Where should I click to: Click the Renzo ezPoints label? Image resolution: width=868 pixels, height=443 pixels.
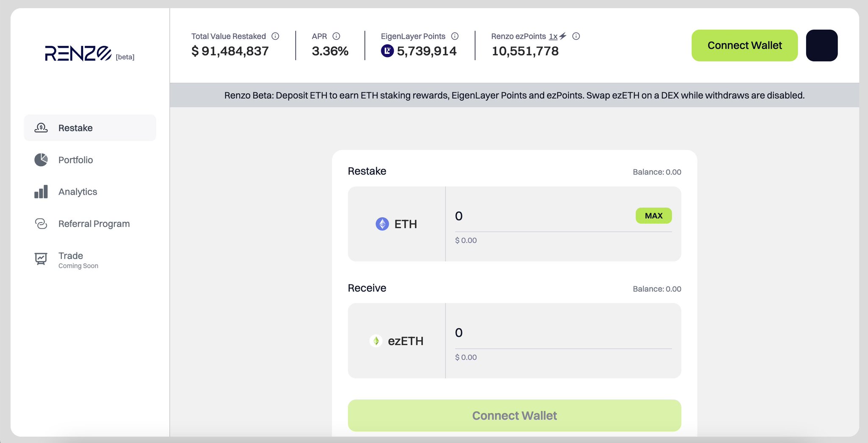tap(519, 36)
